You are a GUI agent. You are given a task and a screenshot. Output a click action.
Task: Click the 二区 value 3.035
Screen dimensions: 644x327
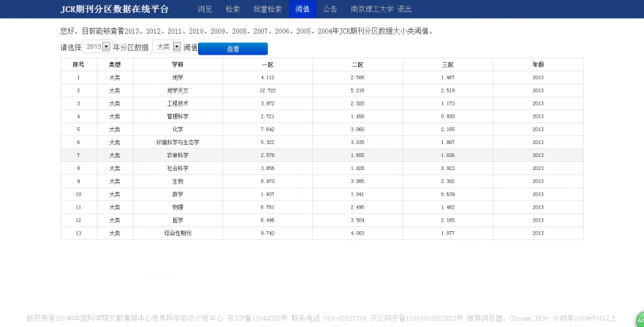pyautogui.click(x=357, y=142)
